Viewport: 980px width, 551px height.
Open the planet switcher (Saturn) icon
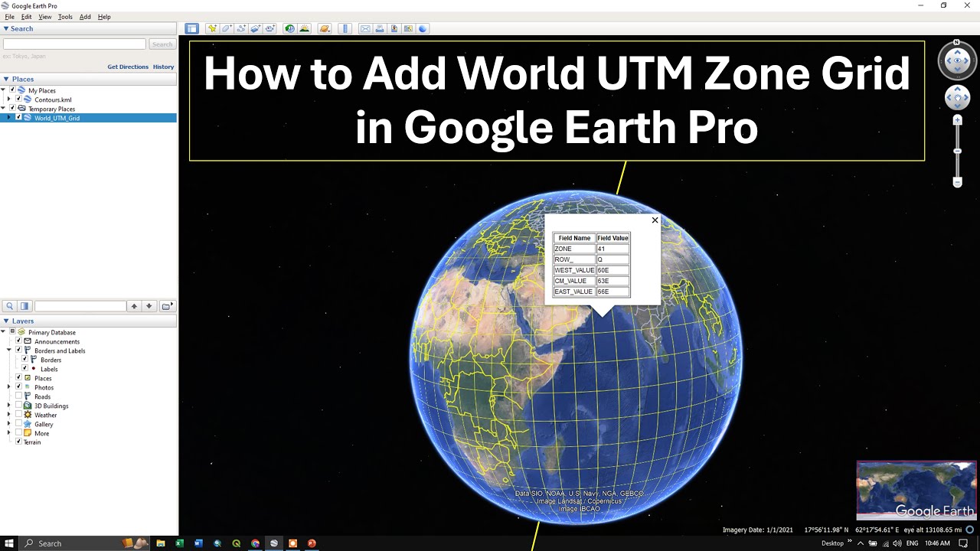coord(325,28)
